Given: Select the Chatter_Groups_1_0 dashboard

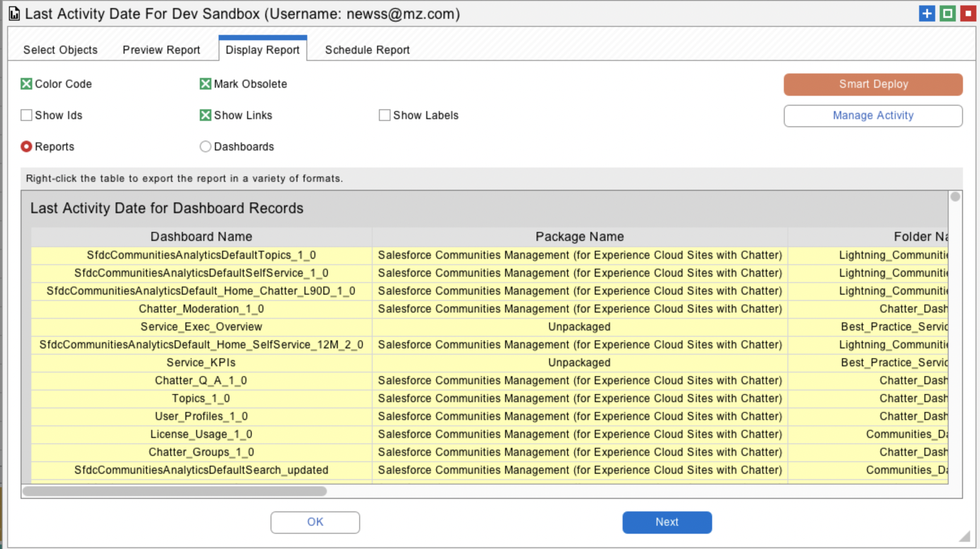Looking at the screenshot, I should coord(201,452).
